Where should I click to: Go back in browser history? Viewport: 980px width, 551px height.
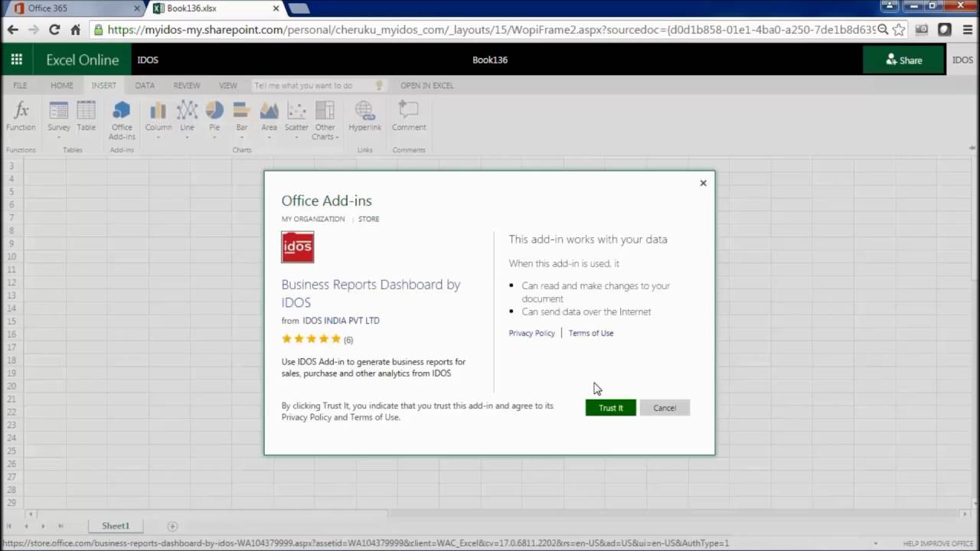pos(13,30)
